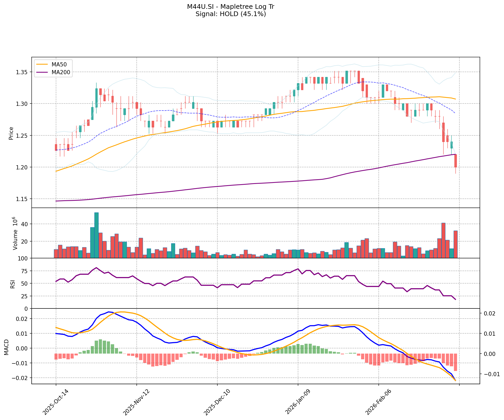Click the 2025-Nov-12 date tick label

point(136,402)
